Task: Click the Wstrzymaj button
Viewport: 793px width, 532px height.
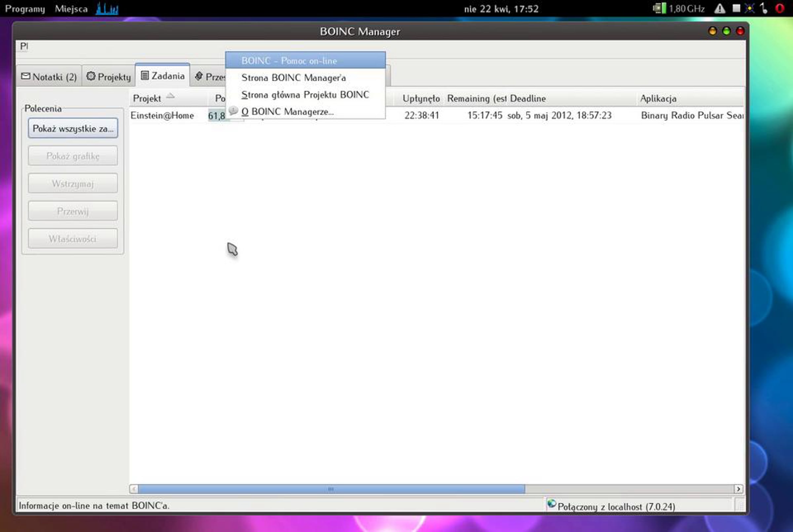Action: (73, 183)
